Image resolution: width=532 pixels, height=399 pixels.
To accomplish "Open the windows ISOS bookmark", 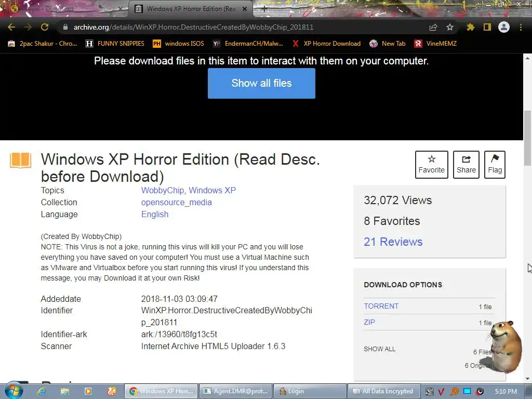I will pos(179,44).
